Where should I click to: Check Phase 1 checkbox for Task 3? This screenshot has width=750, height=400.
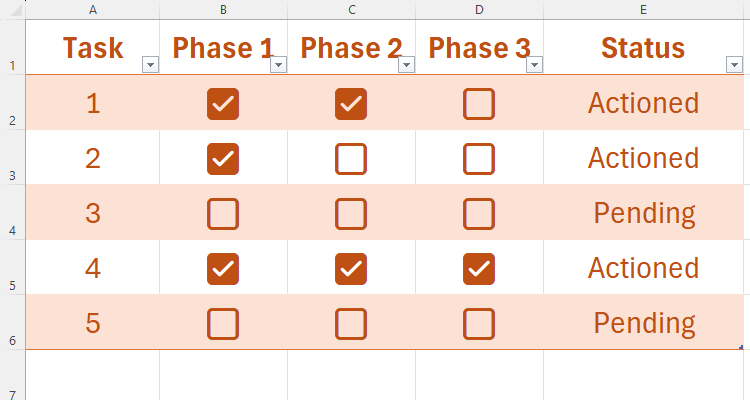pos(223,213)
